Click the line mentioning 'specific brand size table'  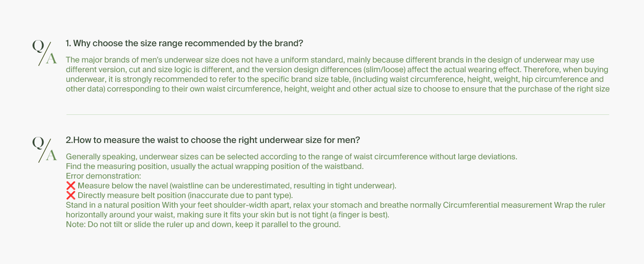335,79
